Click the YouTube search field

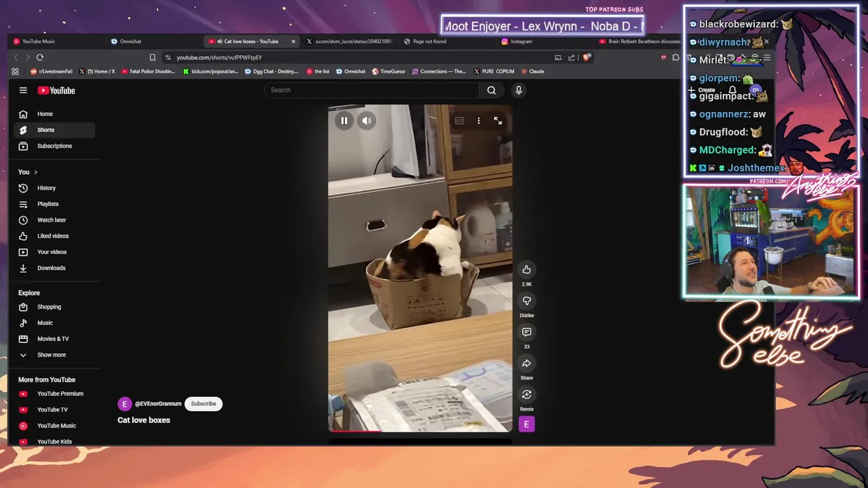pyautogui.click(x=371, y=90)
